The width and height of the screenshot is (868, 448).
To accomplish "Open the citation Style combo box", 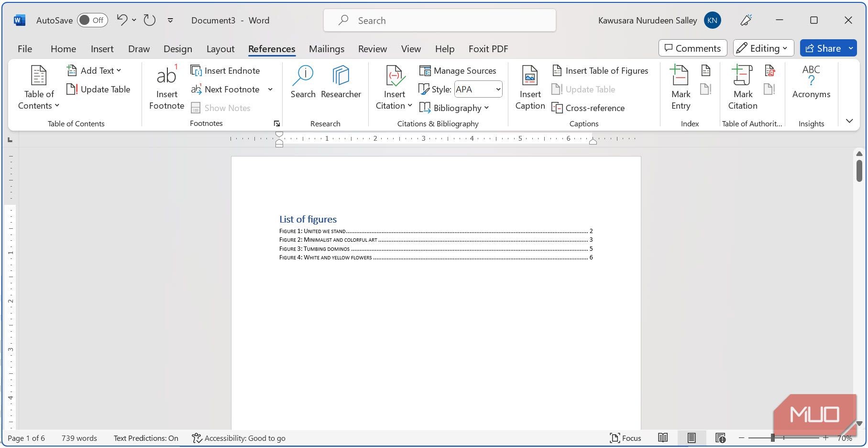I will (478, 89).
